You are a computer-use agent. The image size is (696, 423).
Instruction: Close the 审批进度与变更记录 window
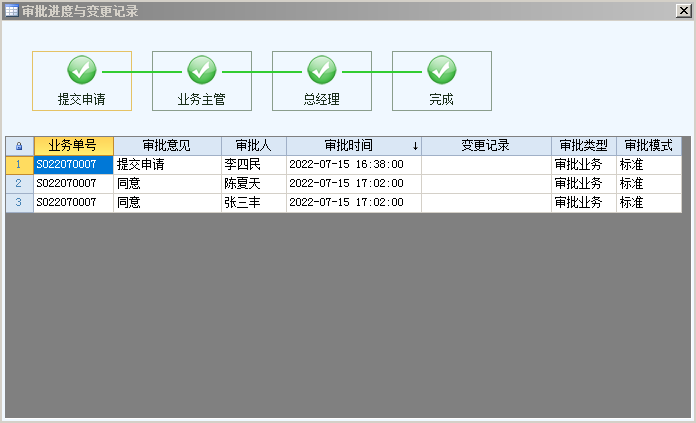(682, 11)
